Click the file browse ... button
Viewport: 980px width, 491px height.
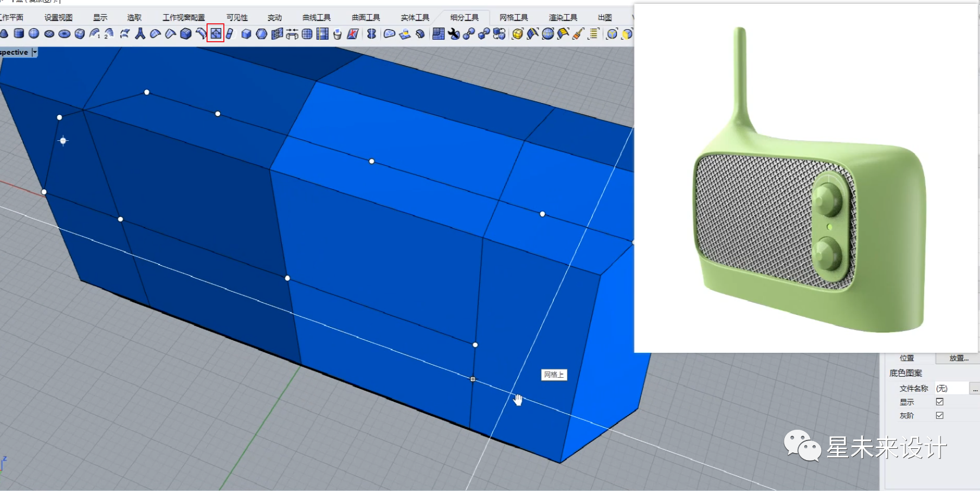click(975, 389)
